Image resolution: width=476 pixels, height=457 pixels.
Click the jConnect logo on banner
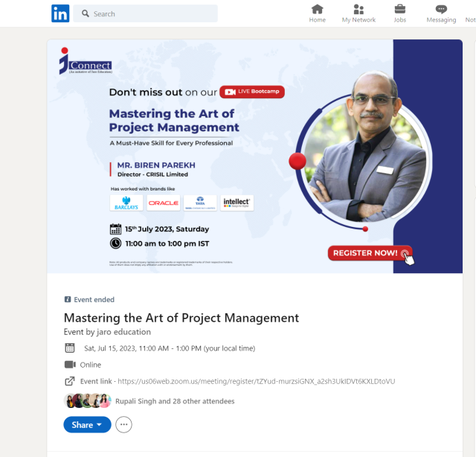[86, 61]
